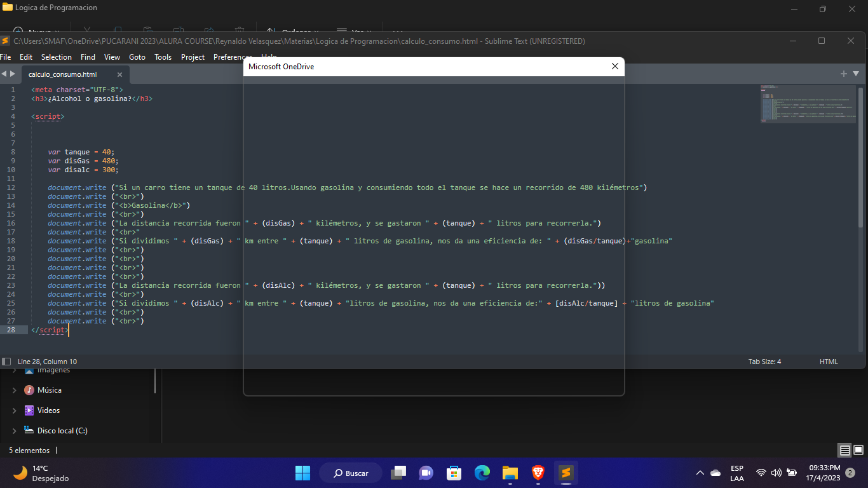
Task: Click the 'var disalc = 300;' code line
Action: pos(83,170)
